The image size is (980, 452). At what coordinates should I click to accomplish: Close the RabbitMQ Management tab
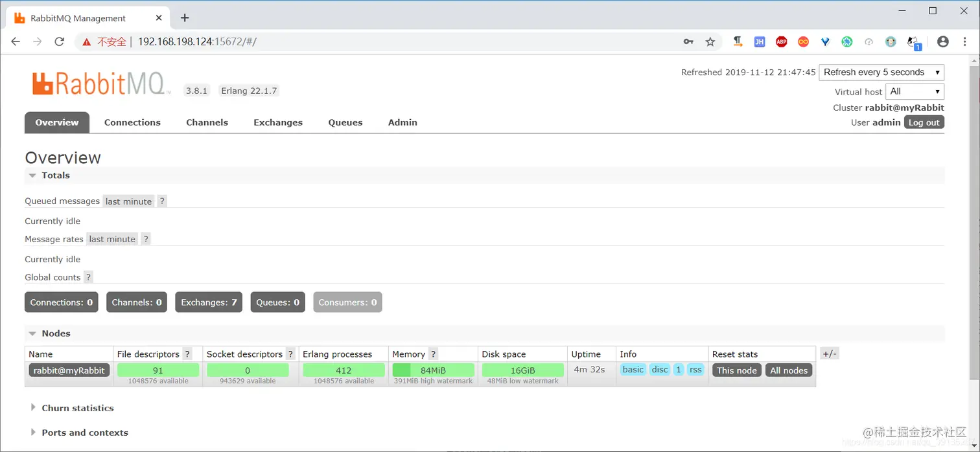(x=159, y=17)
